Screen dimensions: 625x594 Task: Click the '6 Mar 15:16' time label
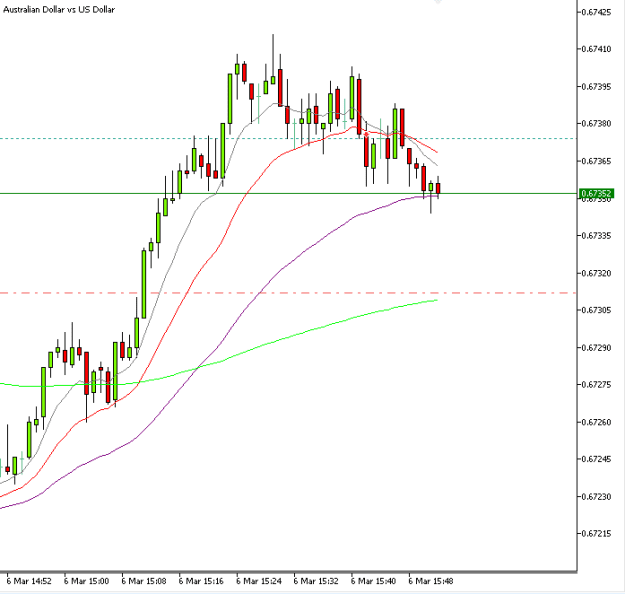point(201,581)
